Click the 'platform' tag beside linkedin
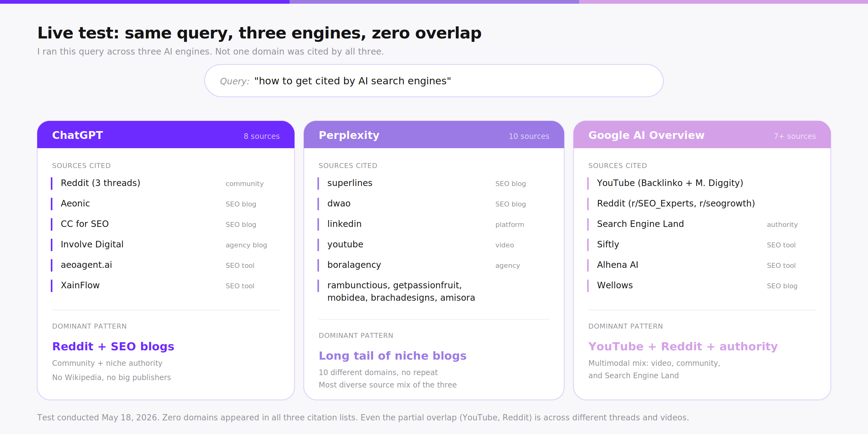Image resolution: width=868 pixels, height=434 pixels. (x=509, y=225)
